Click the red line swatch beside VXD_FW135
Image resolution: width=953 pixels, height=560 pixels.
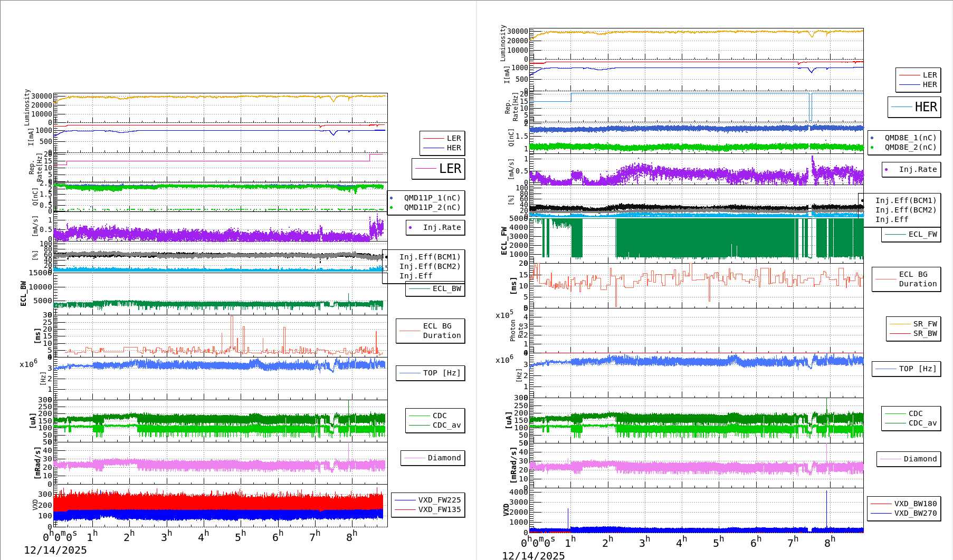point(405,509)
